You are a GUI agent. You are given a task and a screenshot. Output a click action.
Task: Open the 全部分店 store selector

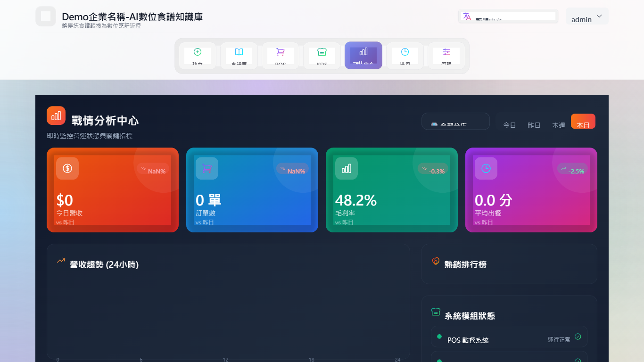[455, 121]
